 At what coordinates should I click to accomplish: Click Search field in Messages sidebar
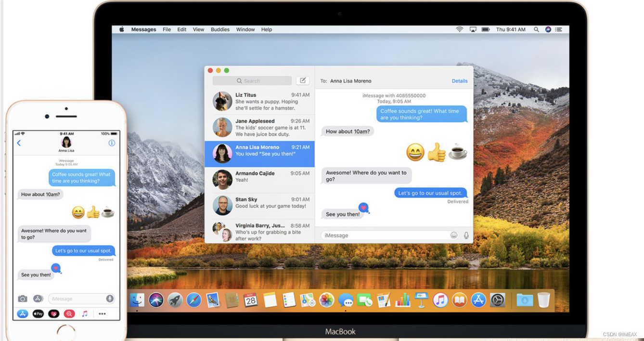tap(252, 81)
